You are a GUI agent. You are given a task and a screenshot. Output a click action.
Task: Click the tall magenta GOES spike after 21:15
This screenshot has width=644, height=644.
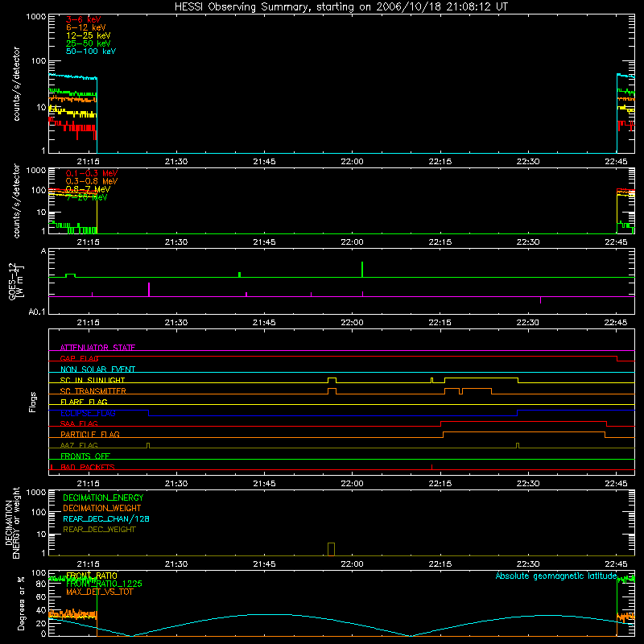149,290
